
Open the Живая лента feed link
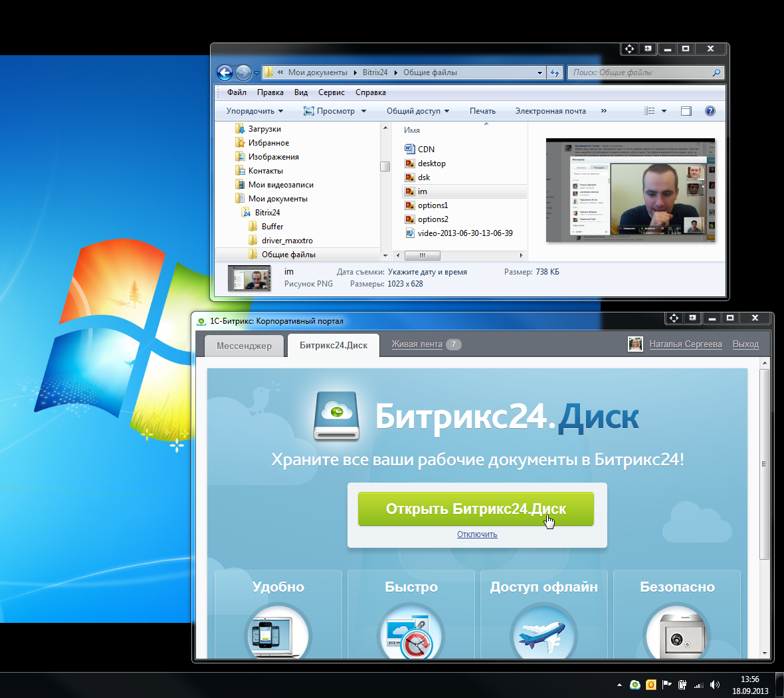pyautogui.click(x=417, y=344)
